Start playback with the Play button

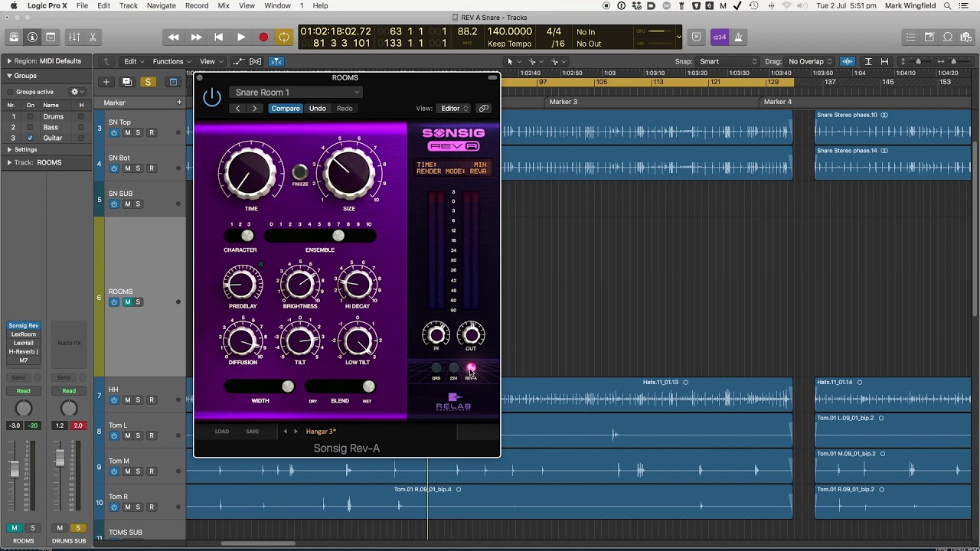240,37
